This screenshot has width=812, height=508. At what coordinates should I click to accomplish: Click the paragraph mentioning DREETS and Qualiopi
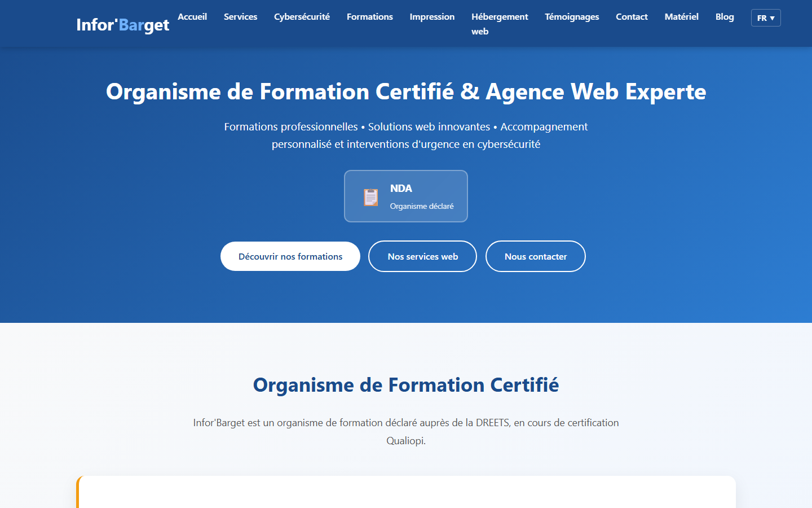406,431
